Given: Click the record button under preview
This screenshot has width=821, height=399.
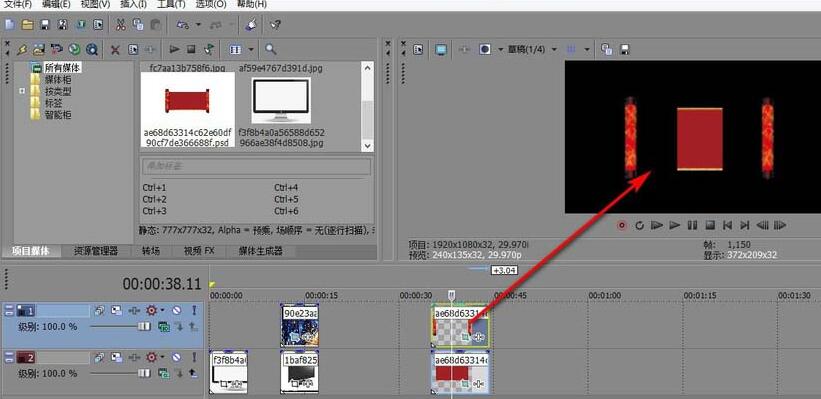Looking at the screenshot, I should (622, 225).
